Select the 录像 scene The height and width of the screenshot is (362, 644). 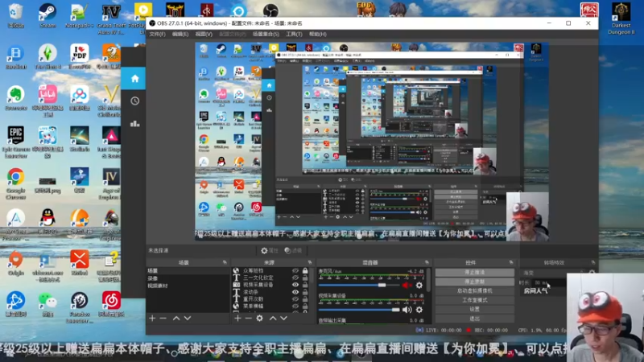coord(188,278)
